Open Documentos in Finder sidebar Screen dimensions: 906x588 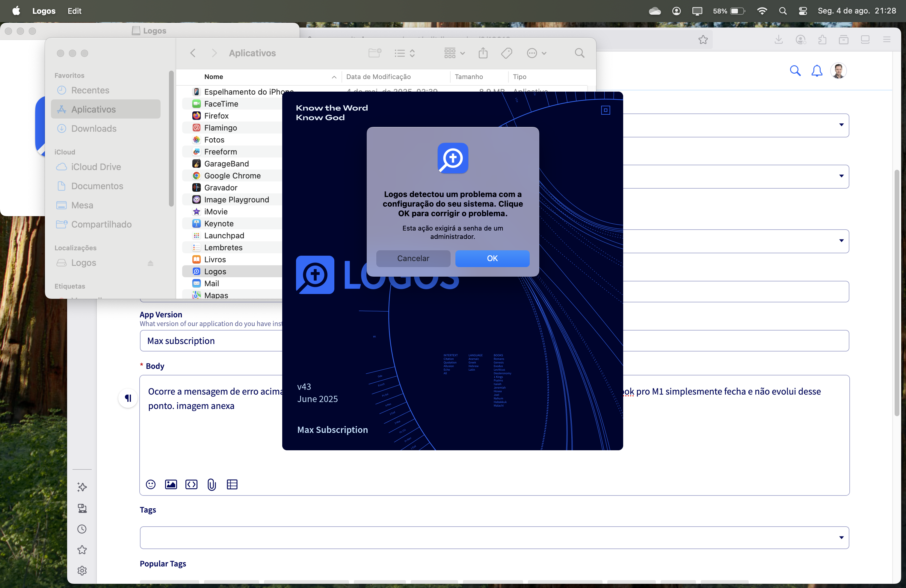coord(105,186)
